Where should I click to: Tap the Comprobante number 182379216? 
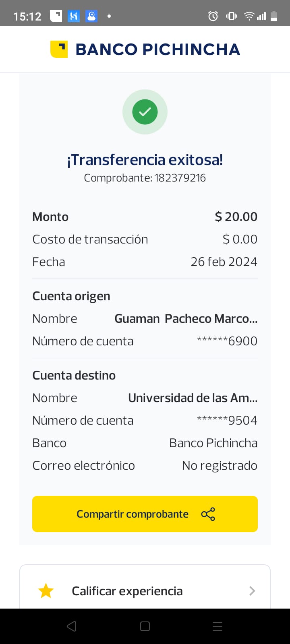point(180,178)
